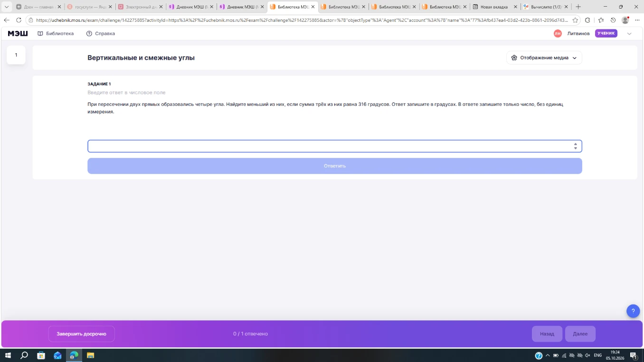The width and height of the screenshot is (644, 362).
Task: Switch to the Новая вкладка tab
Action: (x=494, y=7)
